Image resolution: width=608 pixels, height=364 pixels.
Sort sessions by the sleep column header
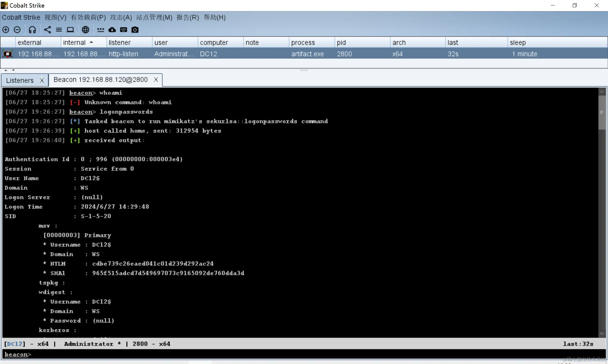(x=518, y=43)
